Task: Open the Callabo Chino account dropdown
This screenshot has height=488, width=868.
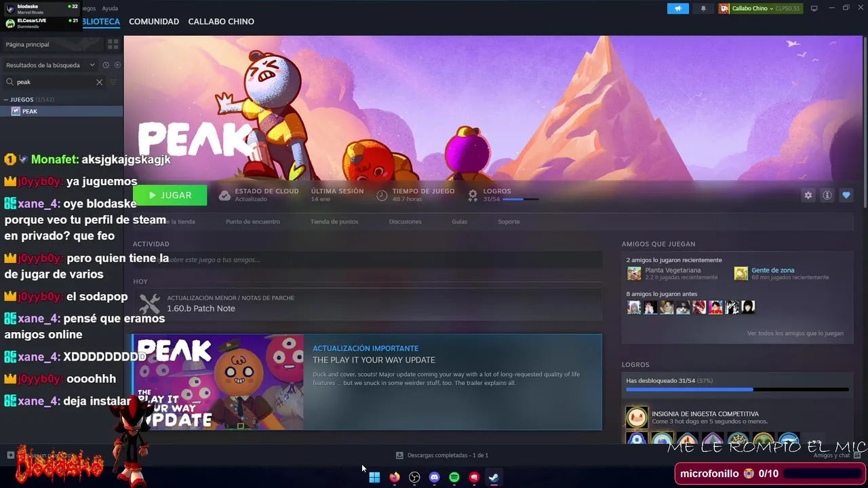Action: 760,8
